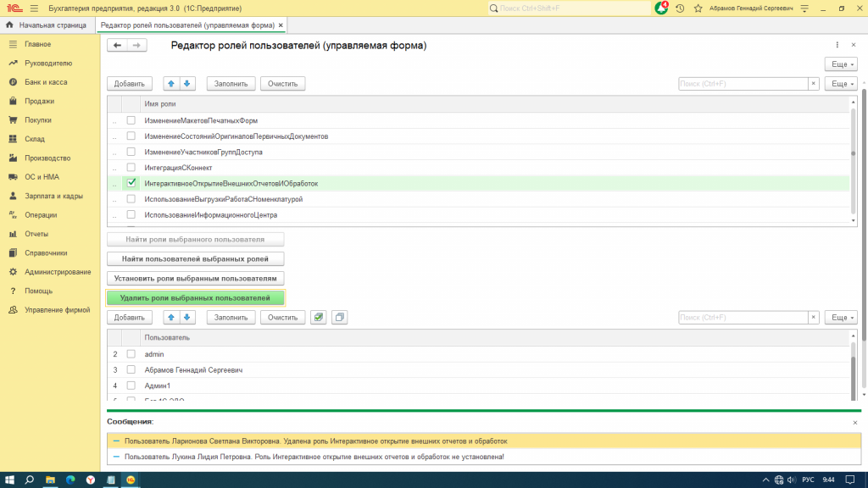Open Windows search from taskbar

30,480
